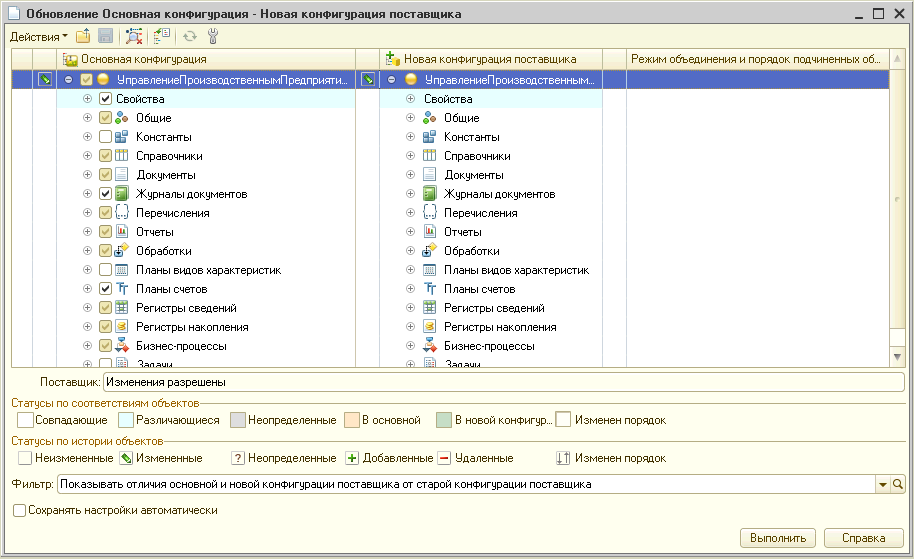This screenshot has height=559, width=914.
Task: Check the Планы видов характеристик checkbox
Action: pyautogui.click(x=105, y=270)
